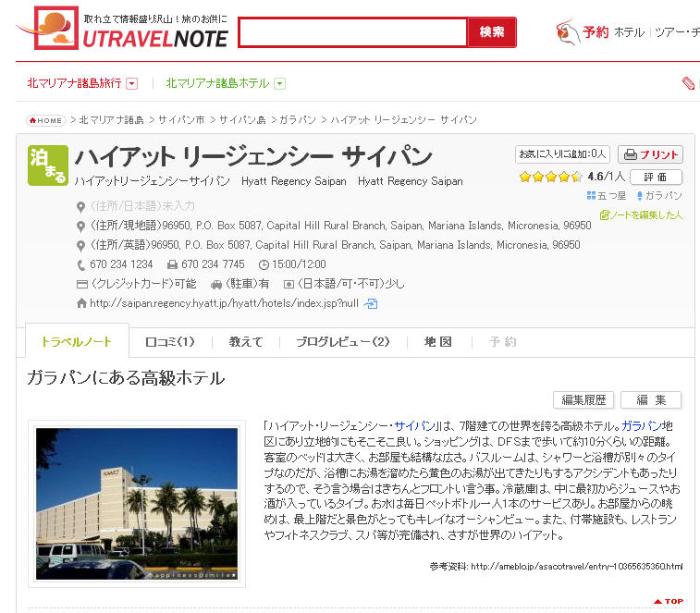Click the fax icon beside 670 234 7745
Viewport: 700px width, 613px height.
click(x=172, y=264)
